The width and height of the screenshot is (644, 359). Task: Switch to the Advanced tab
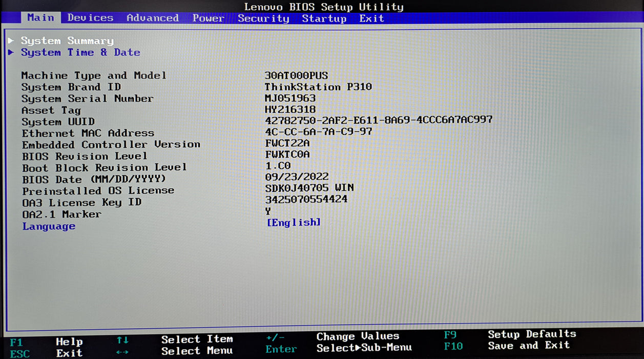coord(153,18)
